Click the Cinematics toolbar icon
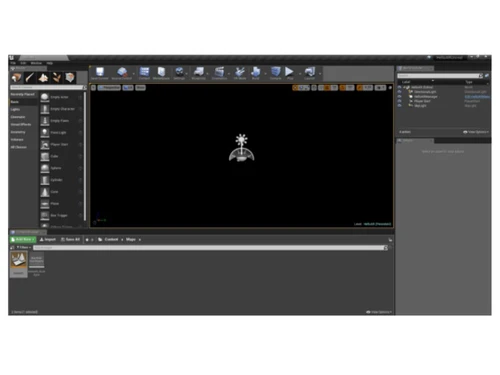 (219, 72)
